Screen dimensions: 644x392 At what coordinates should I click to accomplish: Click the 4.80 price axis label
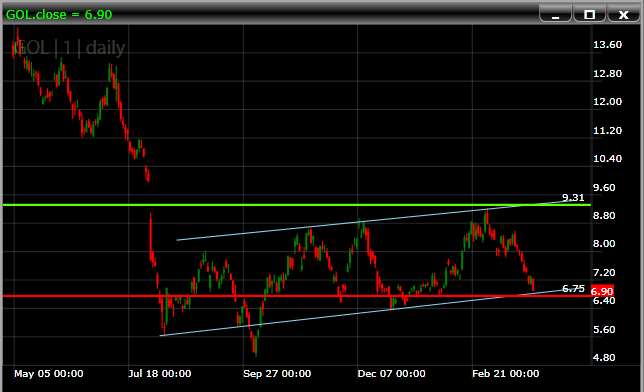pos(604,357)
